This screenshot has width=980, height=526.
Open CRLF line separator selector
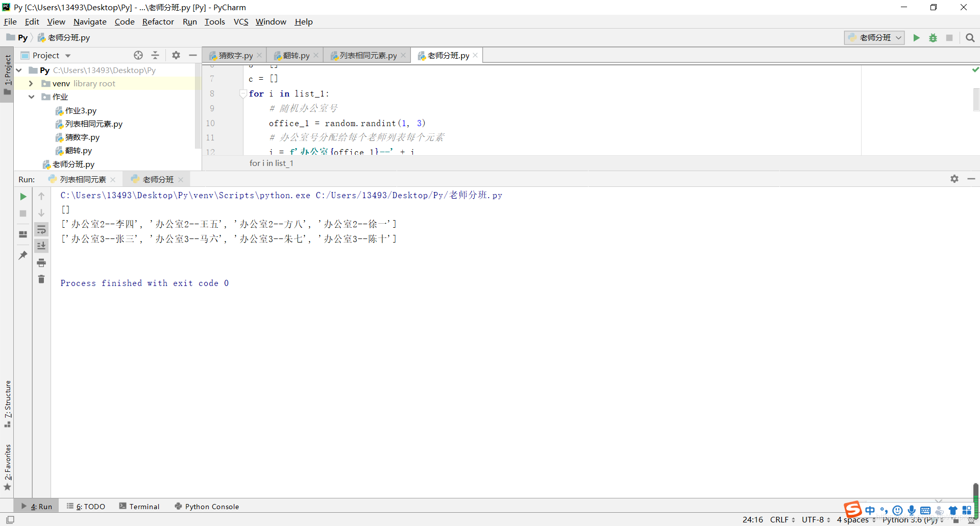(782, 520)
